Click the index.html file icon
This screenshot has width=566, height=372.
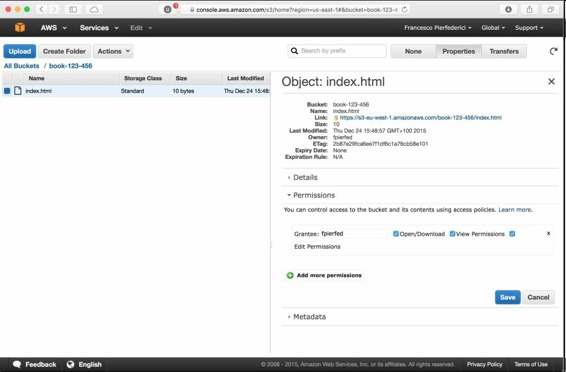[x=18, y=91]
